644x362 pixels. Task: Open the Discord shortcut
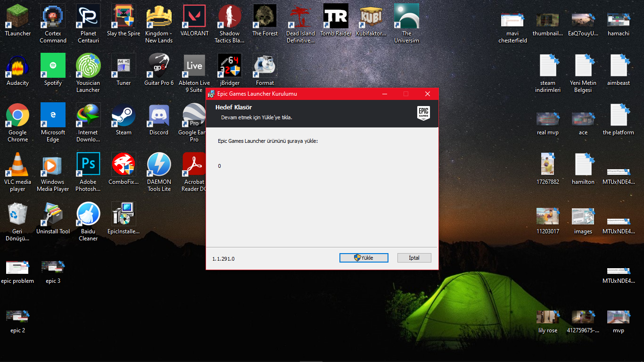(x=159, y=119)
